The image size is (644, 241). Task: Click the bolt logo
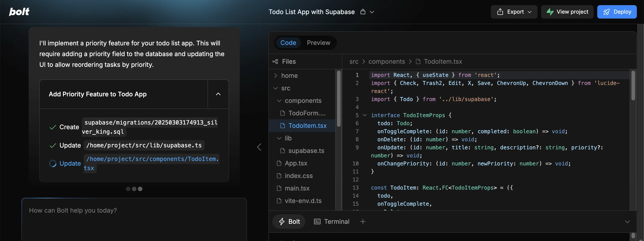pos(19,11)
